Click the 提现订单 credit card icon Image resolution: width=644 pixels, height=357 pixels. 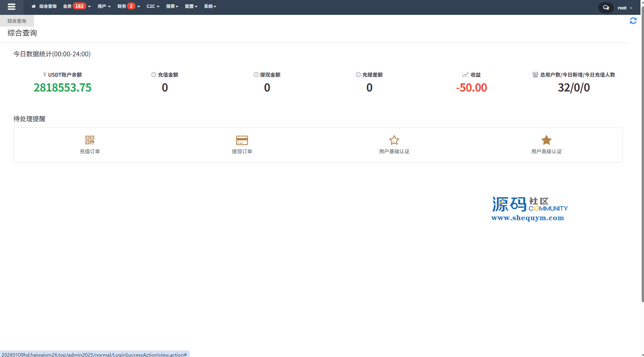point(242,140)
